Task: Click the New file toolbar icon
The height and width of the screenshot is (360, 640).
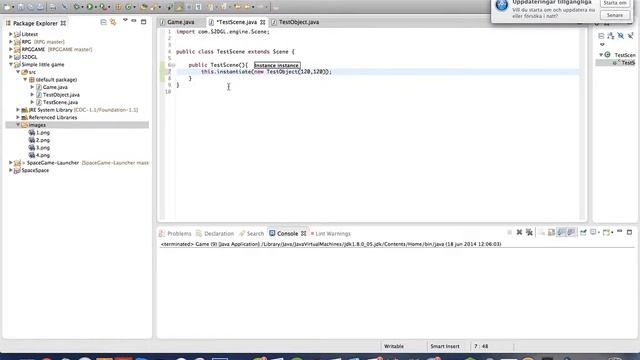Action: click(7, 7)
